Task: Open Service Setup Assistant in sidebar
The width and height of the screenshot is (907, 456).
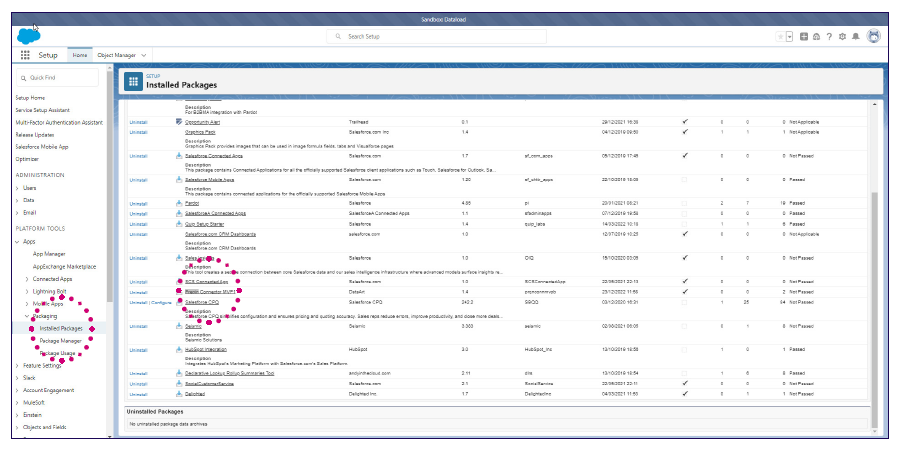Action: 42,110
